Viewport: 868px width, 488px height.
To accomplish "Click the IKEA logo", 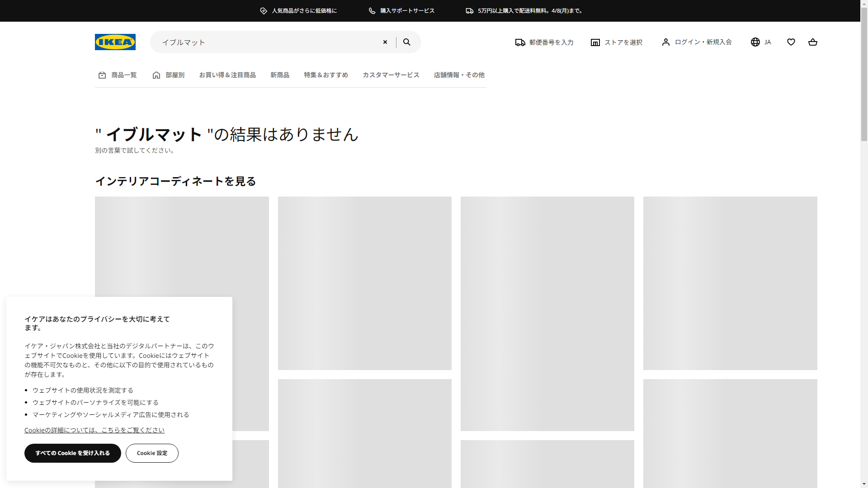I will pos(115,42).
